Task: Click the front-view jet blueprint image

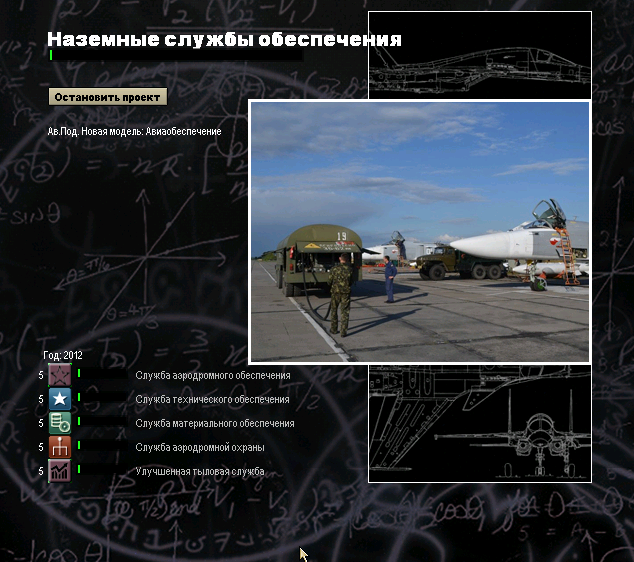Action: point(480,423)
